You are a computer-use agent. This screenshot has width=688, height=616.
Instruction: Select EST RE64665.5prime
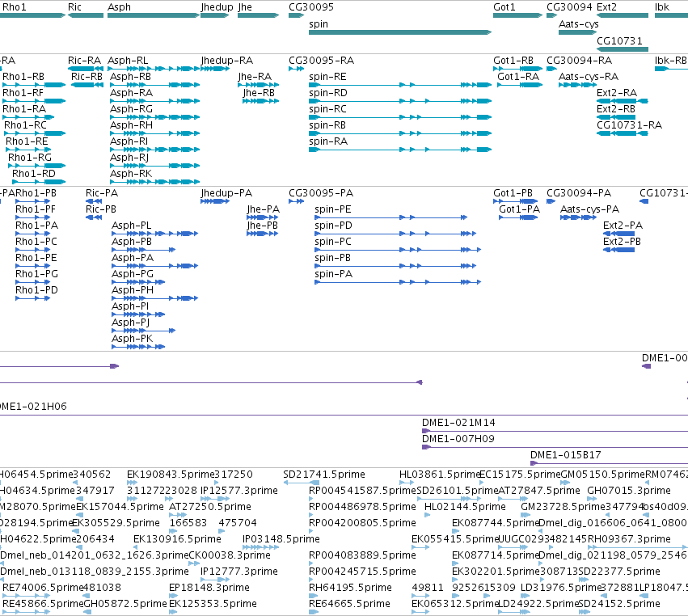(x=349, y=604)
